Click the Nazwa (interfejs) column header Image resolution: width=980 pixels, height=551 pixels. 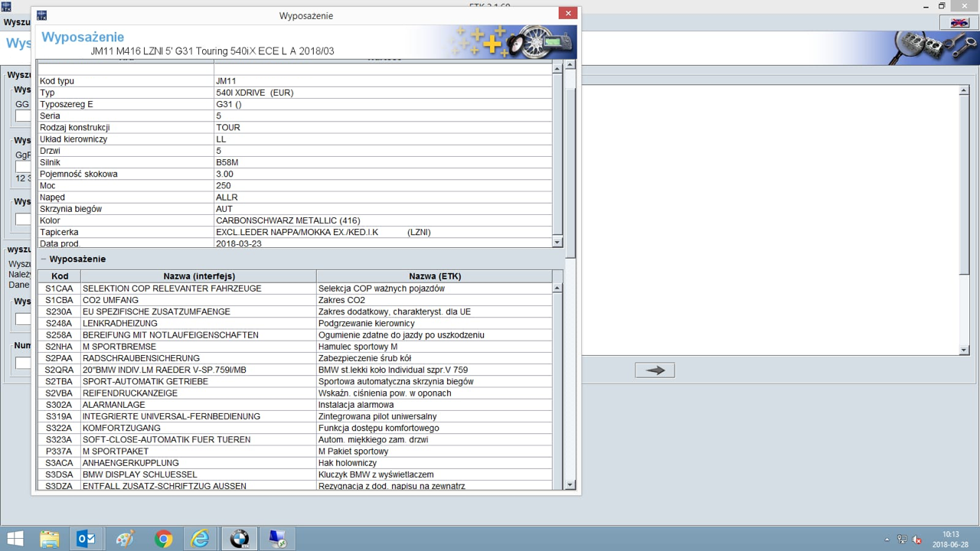pos(199,276)
